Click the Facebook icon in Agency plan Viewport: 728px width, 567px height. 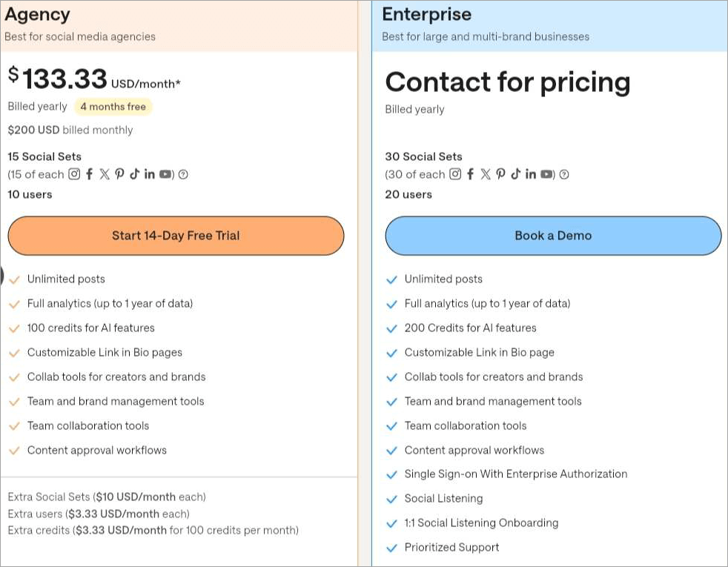click(90, 174)
